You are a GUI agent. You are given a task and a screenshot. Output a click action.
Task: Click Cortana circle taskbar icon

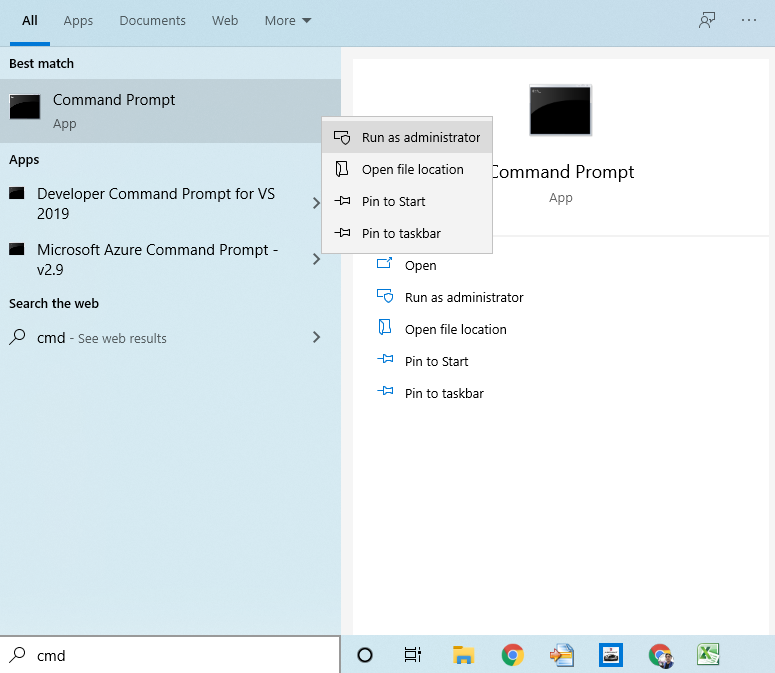click(365, 655)
